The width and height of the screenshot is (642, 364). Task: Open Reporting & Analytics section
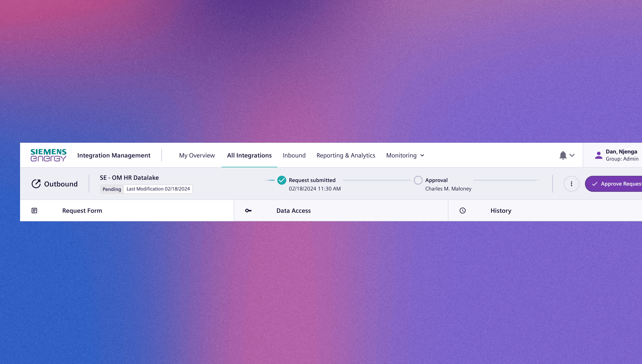[x=345, y=156]
